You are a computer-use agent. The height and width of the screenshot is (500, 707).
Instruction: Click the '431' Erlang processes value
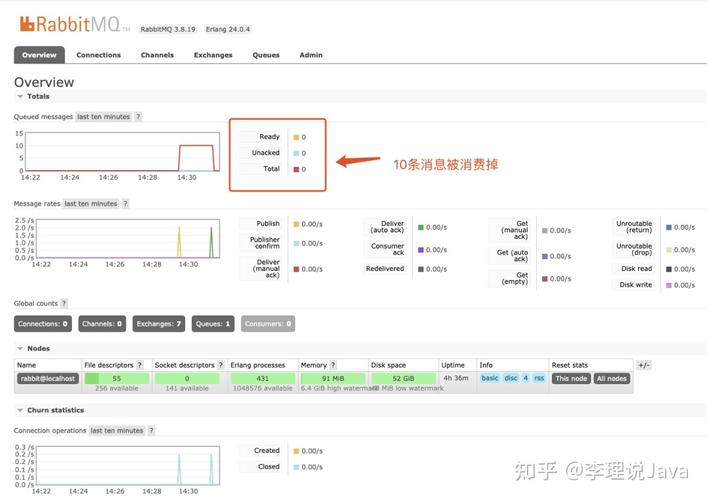click(262, 379)
